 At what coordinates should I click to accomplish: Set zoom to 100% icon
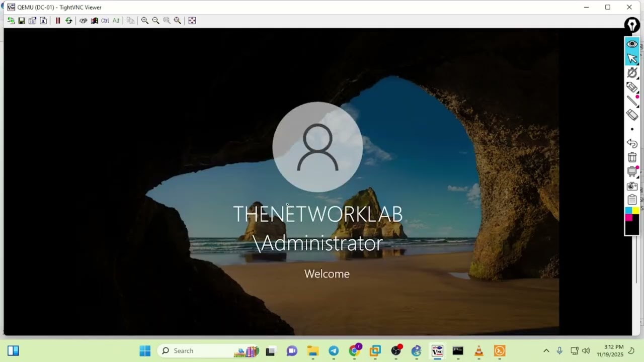167,21
